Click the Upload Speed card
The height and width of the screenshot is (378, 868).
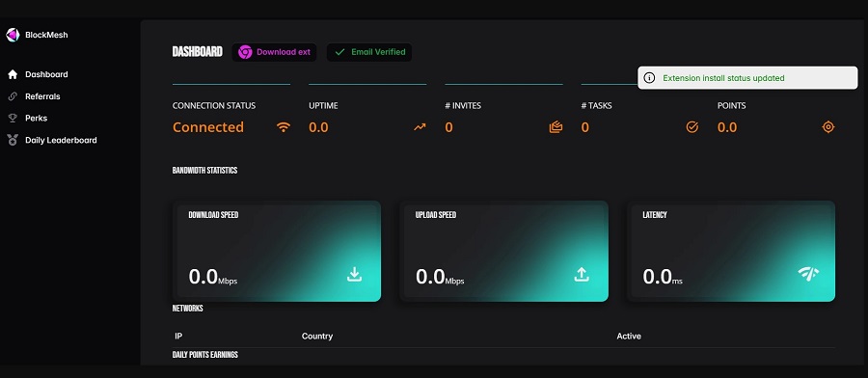[503, 252]
